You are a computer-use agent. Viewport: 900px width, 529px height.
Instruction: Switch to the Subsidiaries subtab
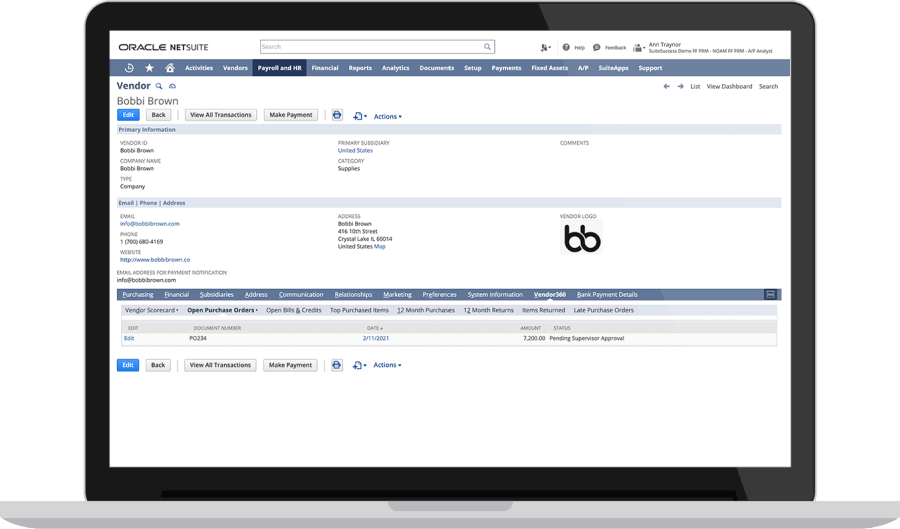216,294
